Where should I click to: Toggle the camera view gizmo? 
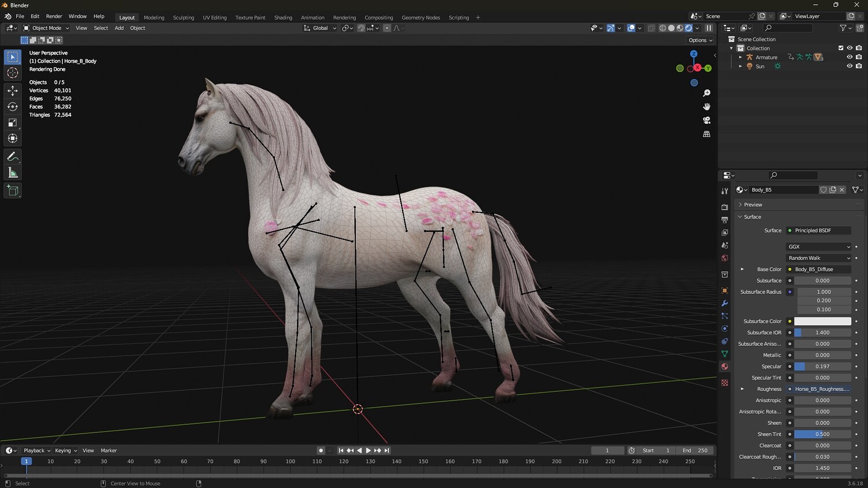(707, 120)
